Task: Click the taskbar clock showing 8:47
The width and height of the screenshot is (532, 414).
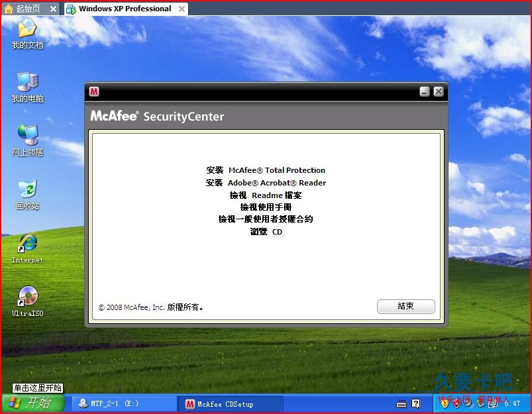Action: click(x=512, y=403)
